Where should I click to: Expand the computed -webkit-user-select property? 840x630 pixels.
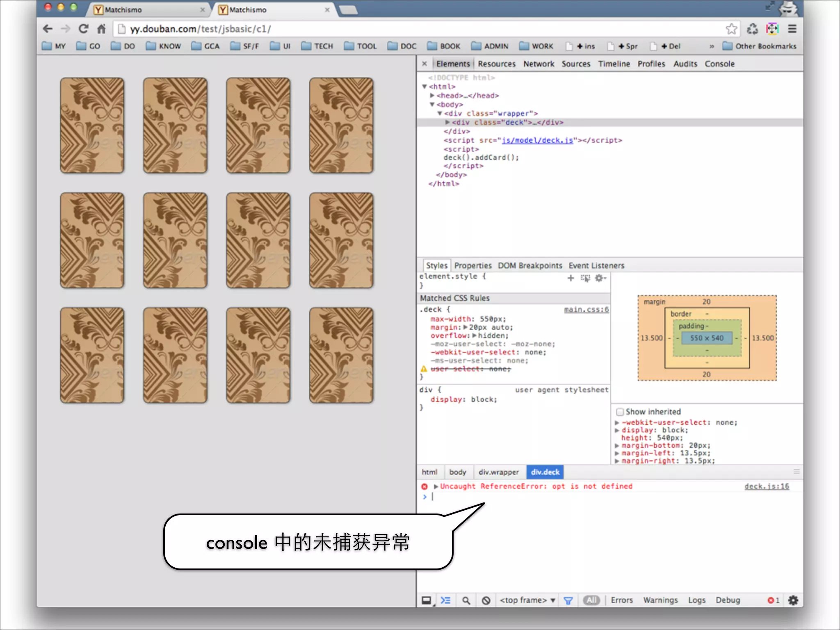[617, 422]
